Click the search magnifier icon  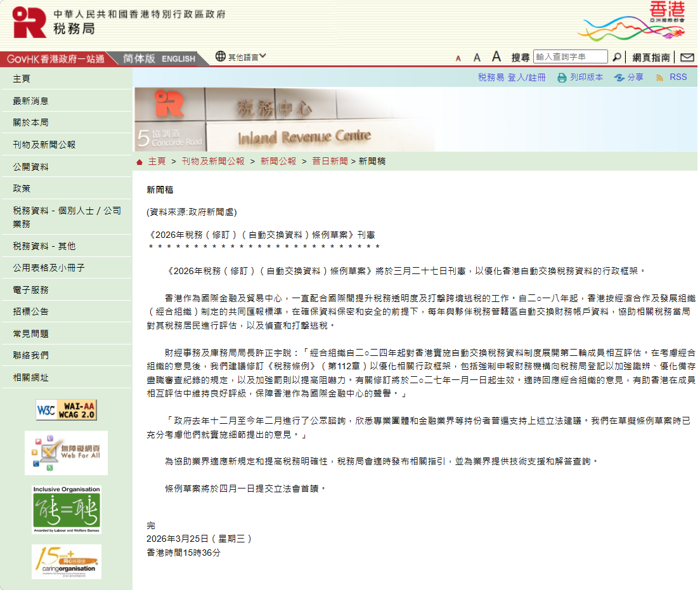click(617, 56)
